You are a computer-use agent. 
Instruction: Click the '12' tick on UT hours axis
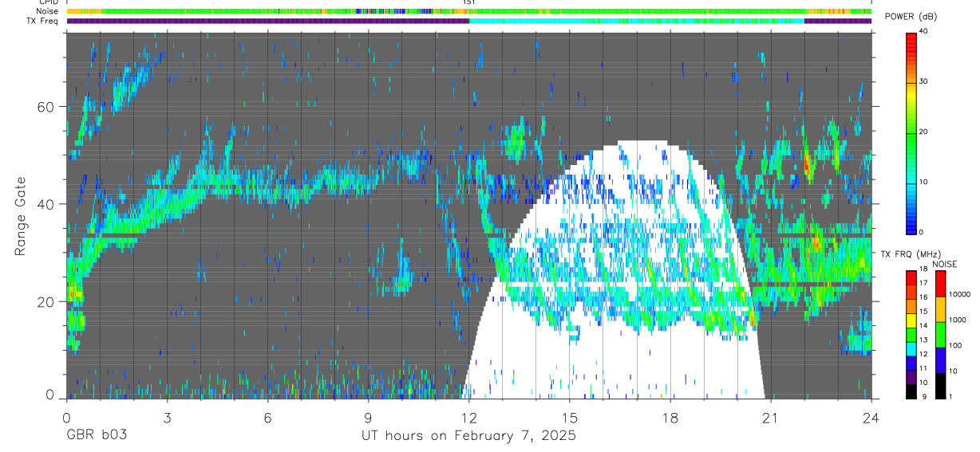(469, 417)
